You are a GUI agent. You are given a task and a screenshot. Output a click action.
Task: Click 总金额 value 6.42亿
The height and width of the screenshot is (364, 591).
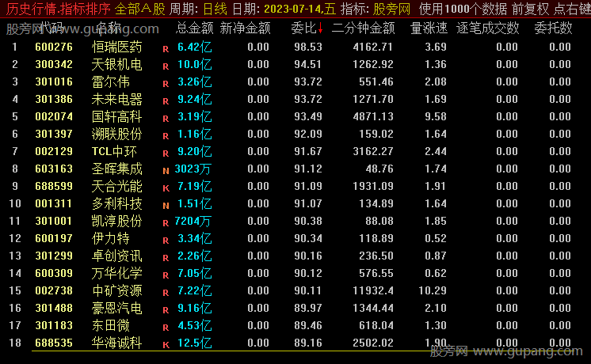coord(194,47)
